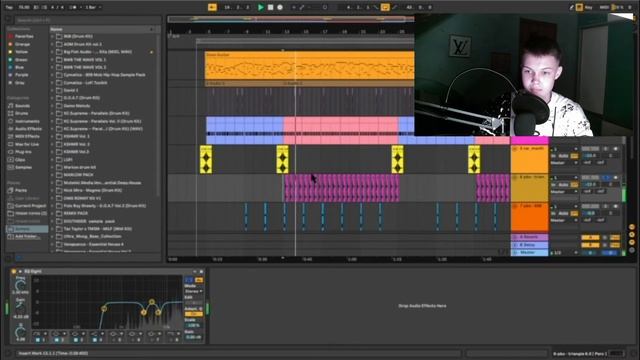The height and width of the screenshot is (360, 640).
Task: Toggle the EQ Eight device activator
Action: (x=14, y=271)
